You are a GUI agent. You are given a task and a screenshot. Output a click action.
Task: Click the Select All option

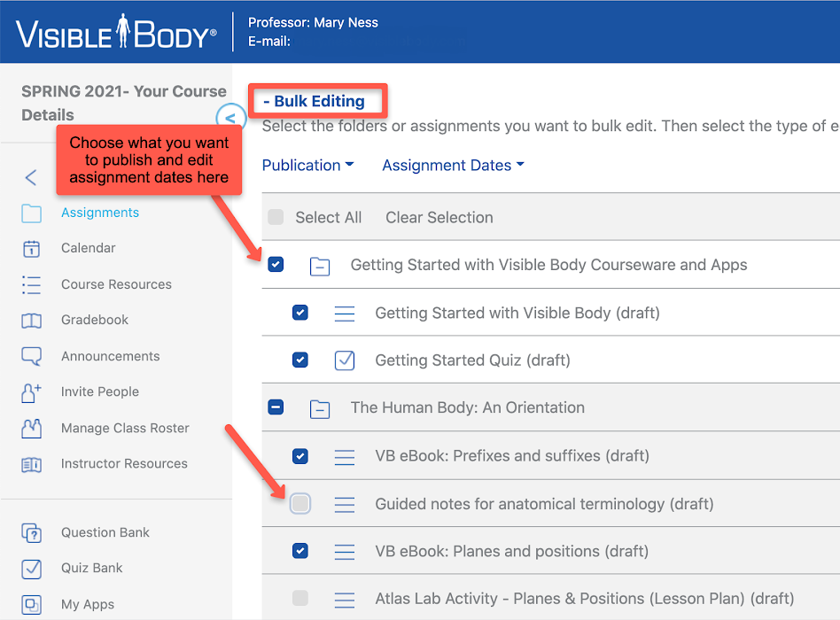click(328, 217)
